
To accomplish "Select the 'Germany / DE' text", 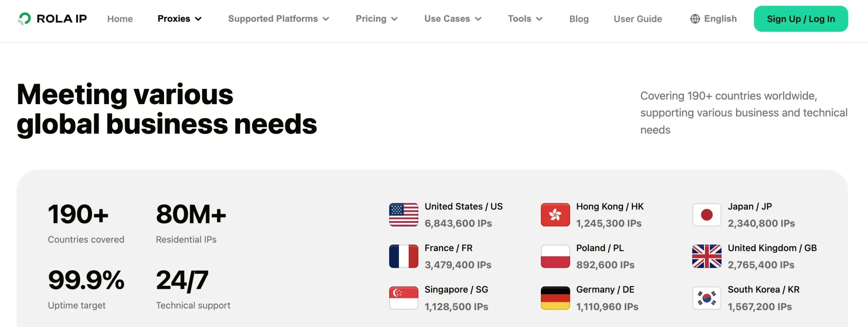I will tap(605, 290).
